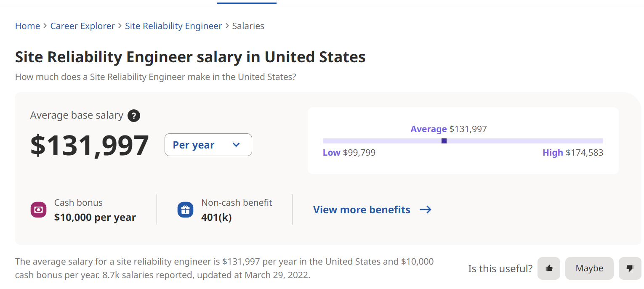Open the Per year pay period dropdown
The image size is (644, 289).
point(208,145)
